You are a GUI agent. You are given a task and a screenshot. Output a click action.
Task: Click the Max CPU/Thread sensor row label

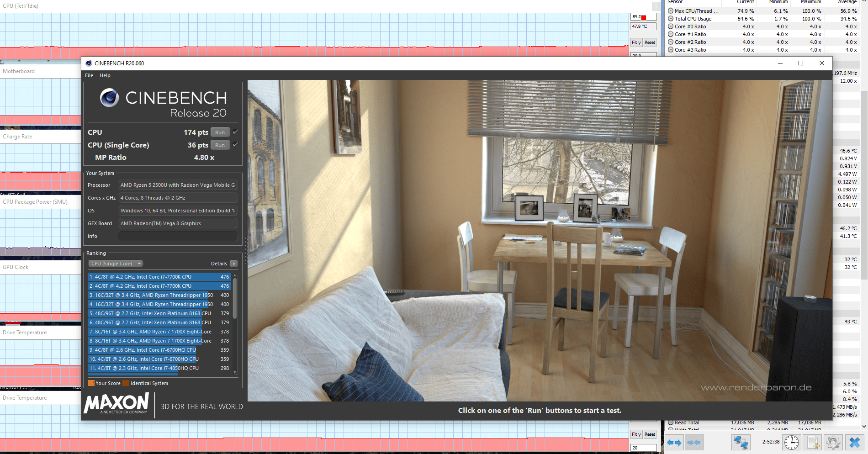697,11
